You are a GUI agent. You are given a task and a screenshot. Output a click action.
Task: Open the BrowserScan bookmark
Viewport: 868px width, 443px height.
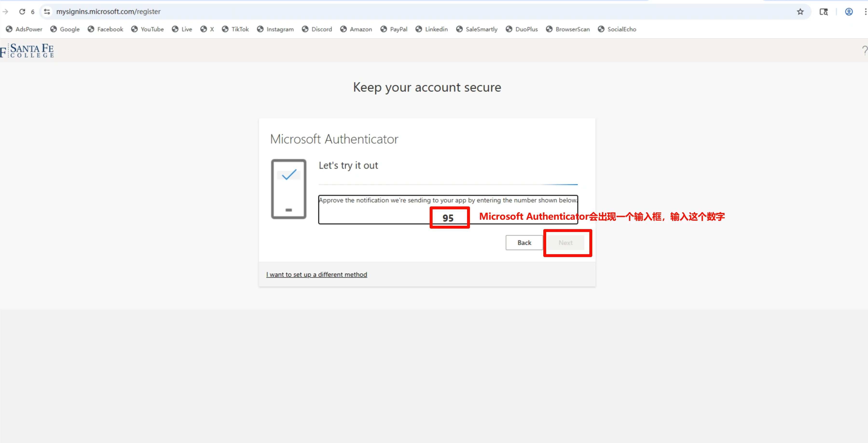(568, 29)
